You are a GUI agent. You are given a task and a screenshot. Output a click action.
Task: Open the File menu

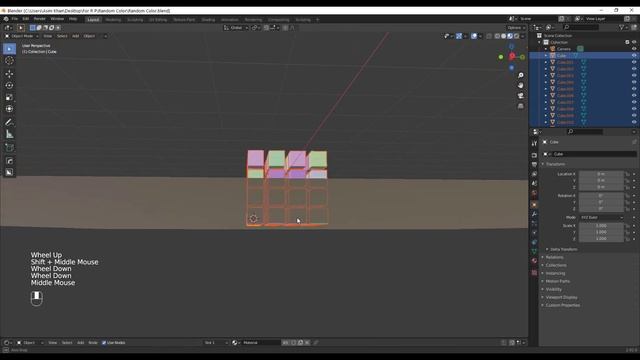(15, 19)
